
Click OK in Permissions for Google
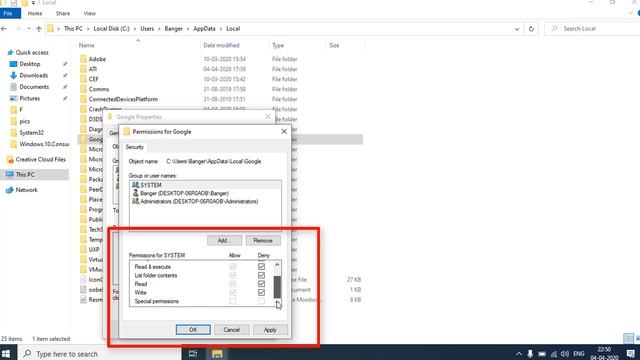pos(193,329)
